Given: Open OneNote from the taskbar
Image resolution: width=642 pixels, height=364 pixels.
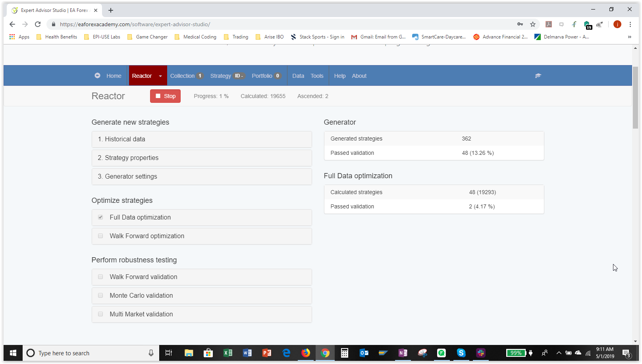Looking at the screenshot, I should (x=403, y=353).
